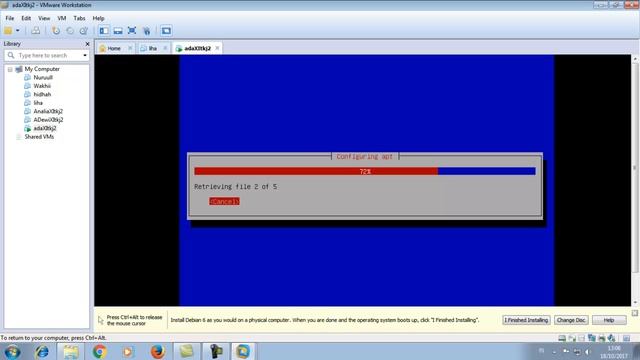Select Shared VMs in the library

point(39,137)
